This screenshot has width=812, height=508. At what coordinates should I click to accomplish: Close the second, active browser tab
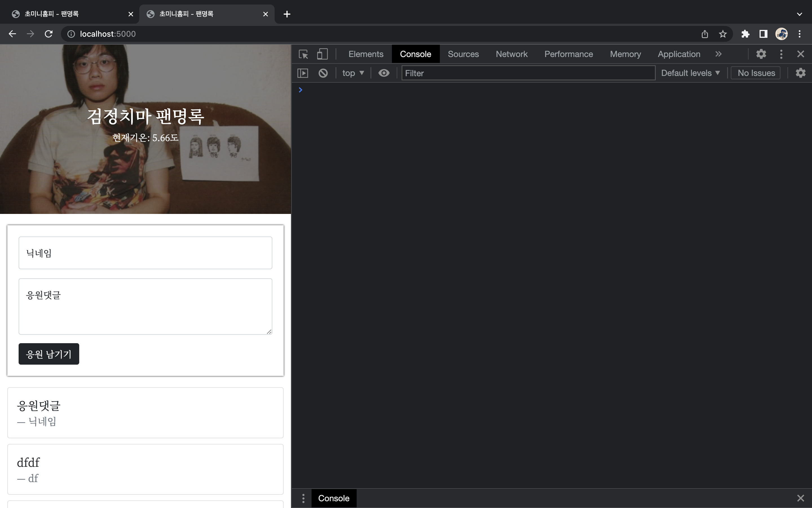(x=265, y=14)
